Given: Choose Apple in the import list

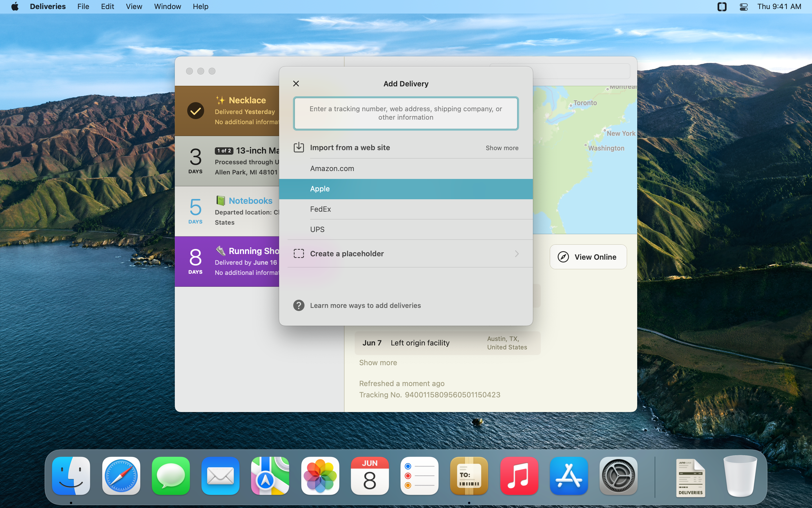Looking at the screenshot, I should point(406,189).
